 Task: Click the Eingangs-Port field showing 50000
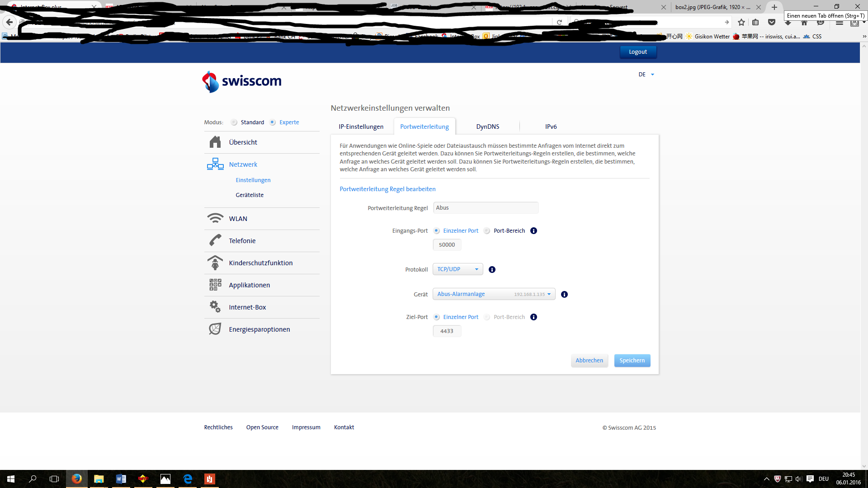[x=447, y=245]
